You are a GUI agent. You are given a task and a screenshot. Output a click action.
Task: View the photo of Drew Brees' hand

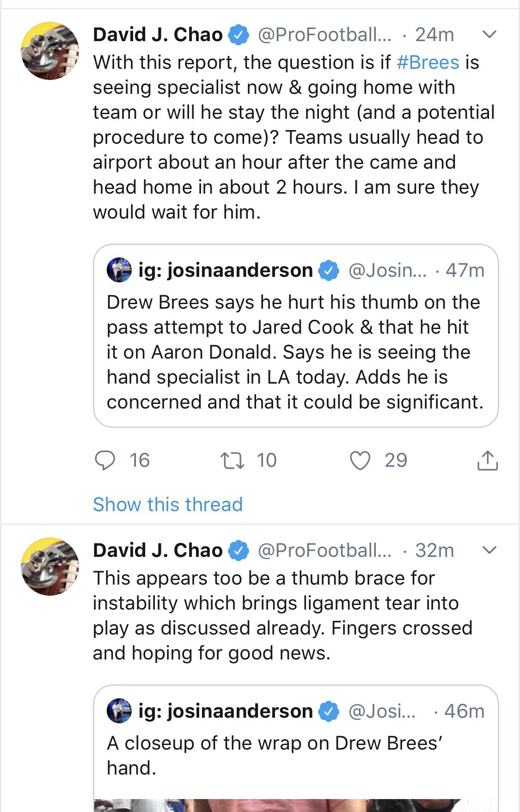(x=296, y=805)
